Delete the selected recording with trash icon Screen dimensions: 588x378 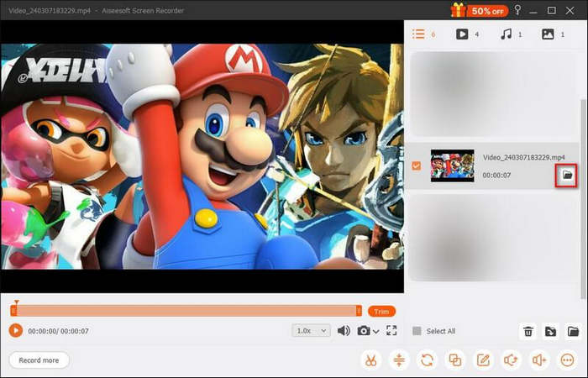(x=528, y=332)
